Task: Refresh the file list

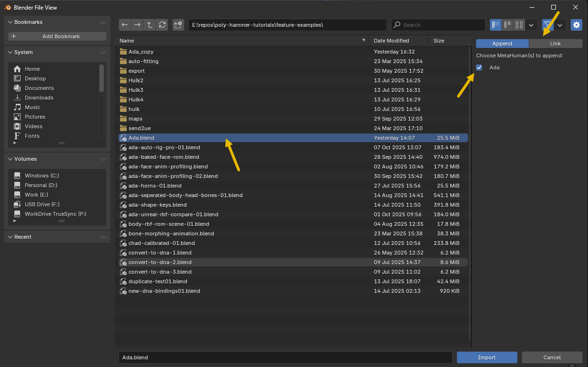Action: tap(162, 25)
